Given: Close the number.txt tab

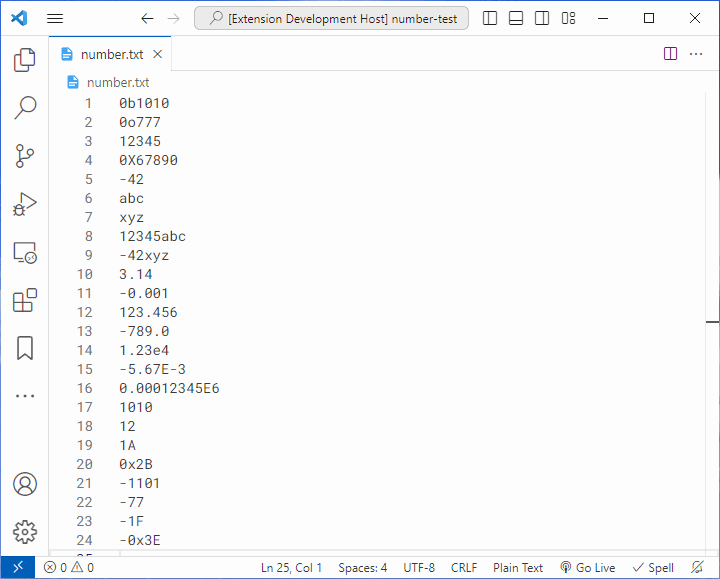Looking at the screenshot, I should point(158,54).
